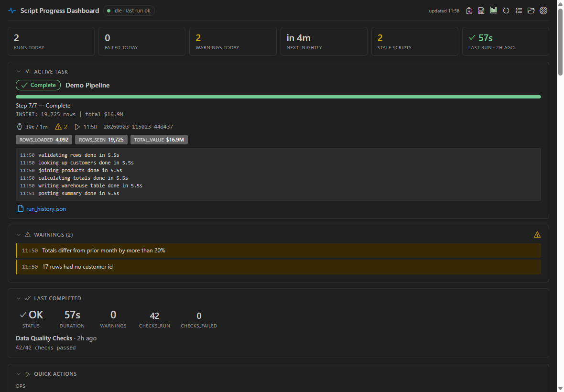Collapse the LAST COMPLETED section

click(19, 298)
